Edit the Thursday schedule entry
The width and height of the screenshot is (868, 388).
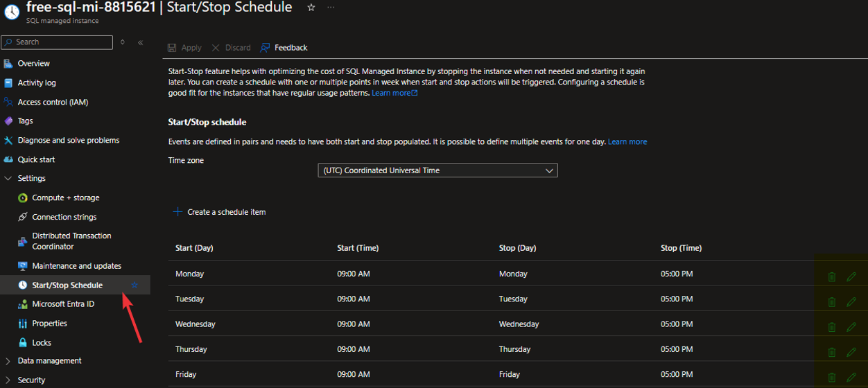click(x=851, y=352)
